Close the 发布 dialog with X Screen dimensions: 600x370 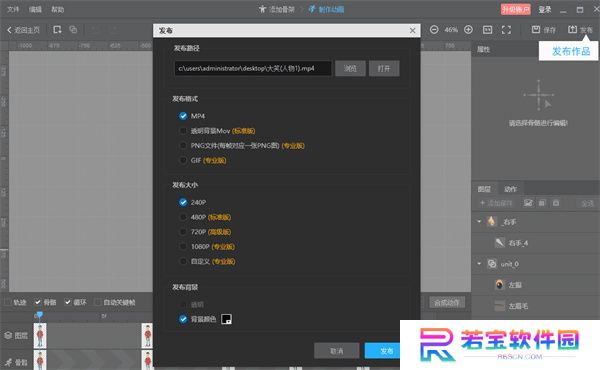pos(412,30)
